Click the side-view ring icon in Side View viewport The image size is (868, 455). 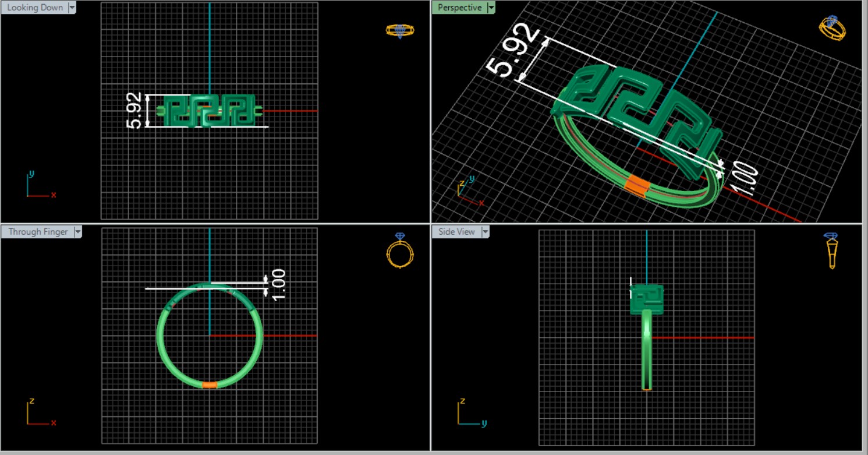(x=831, y=251)
